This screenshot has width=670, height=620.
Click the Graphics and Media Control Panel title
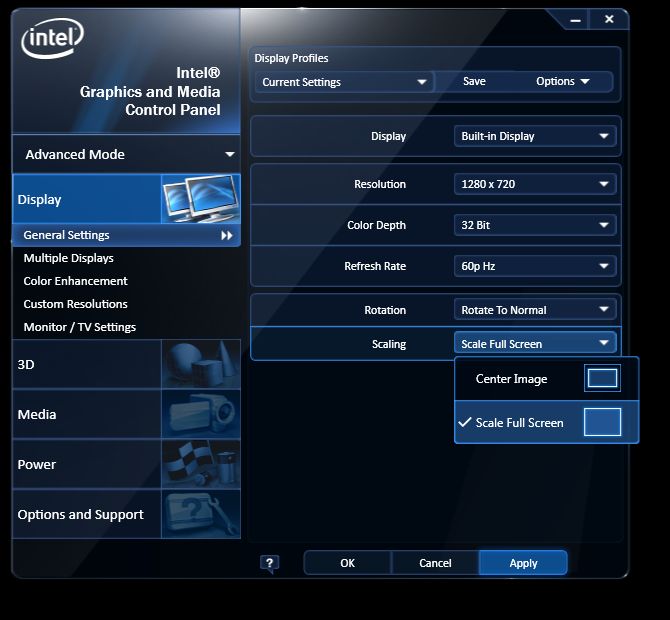pos(150,91)
